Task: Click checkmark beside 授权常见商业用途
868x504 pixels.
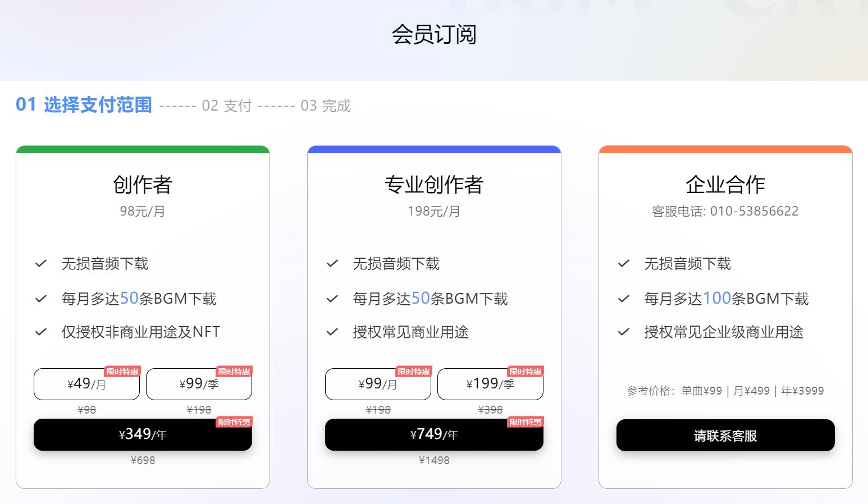Action: 332,332
